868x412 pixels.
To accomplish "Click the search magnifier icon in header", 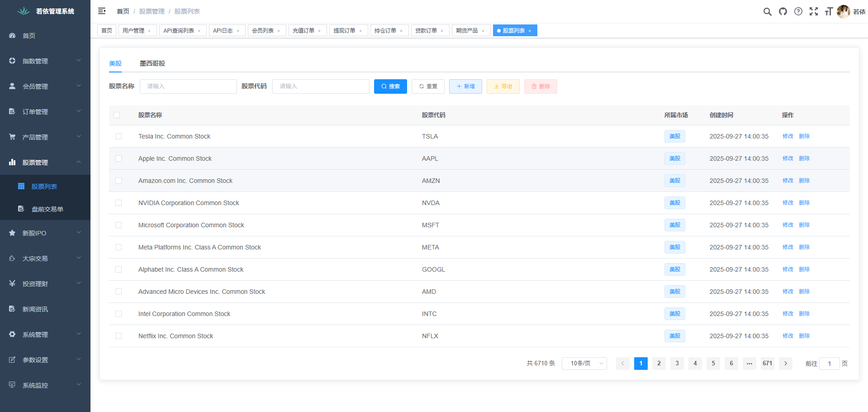I will click(x=767, y=12).
